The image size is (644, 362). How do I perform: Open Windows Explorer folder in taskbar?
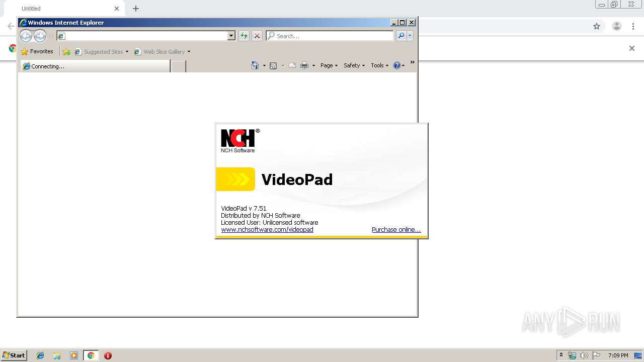pos(57,355)
